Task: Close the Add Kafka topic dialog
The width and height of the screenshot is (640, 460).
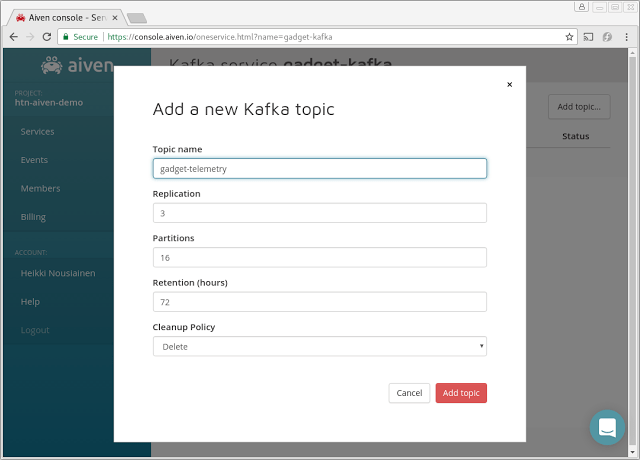Action: coord(509,85)
